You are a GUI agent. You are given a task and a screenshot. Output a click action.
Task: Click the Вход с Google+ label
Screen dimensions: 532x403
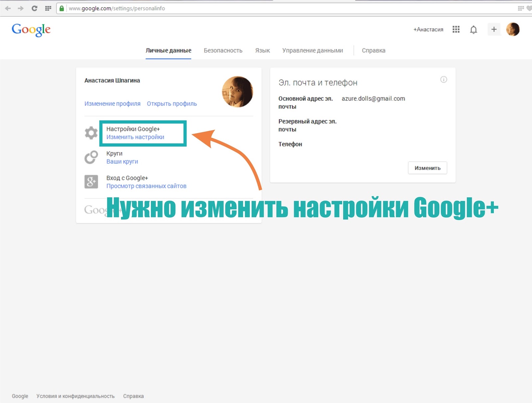tap(127, 178)
